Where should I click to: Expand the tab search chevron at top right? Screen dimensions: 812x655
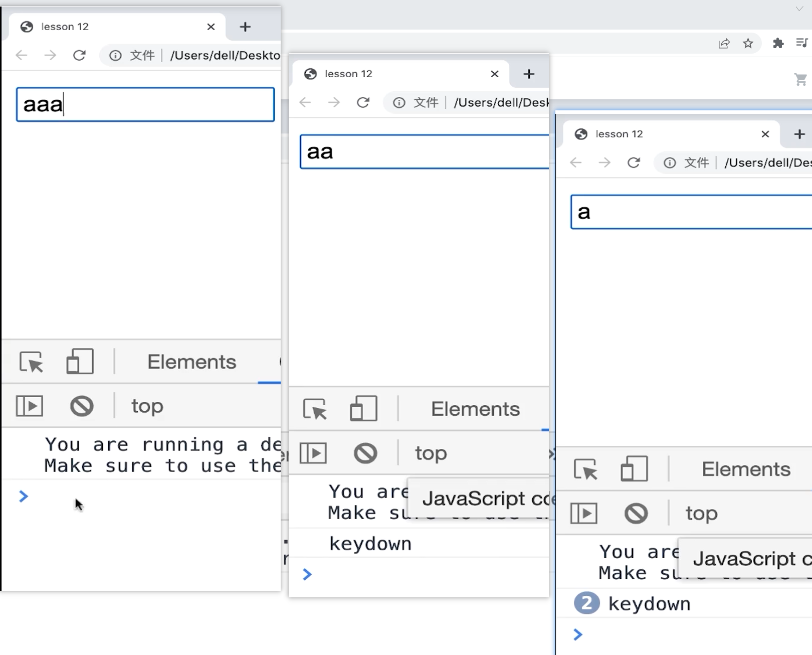click(x=799, y=9)
